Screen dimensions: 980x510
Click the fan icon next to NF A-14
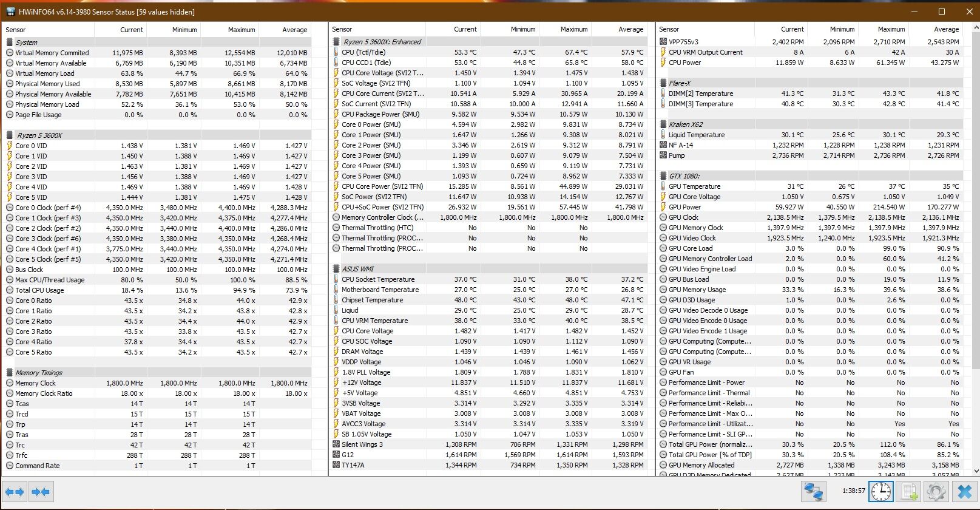(x=663, y=145)
